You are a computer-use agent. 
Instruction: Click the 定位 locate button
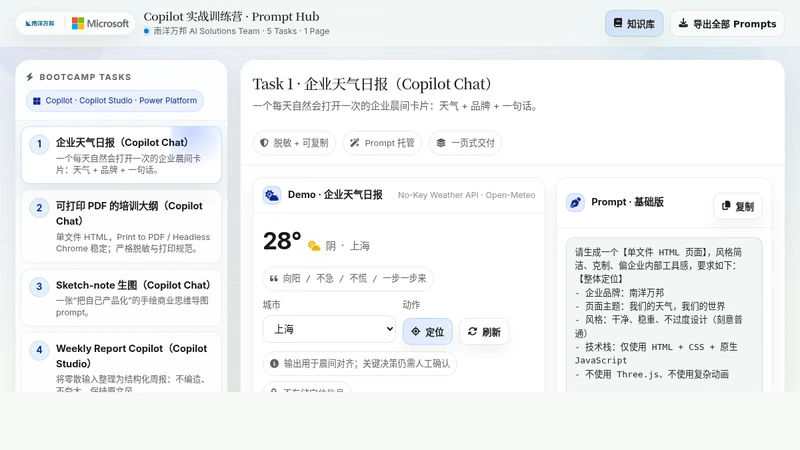point(428,332)
